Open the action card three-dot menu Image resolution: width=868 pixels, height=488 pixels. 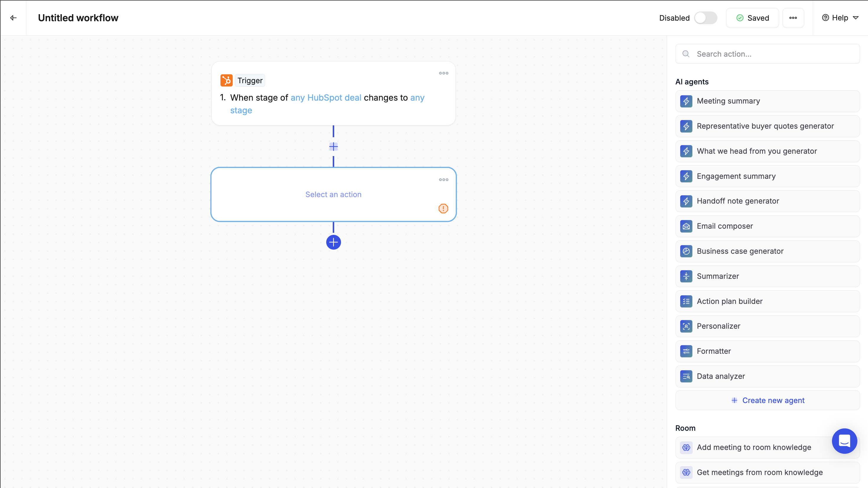point(443,179)
